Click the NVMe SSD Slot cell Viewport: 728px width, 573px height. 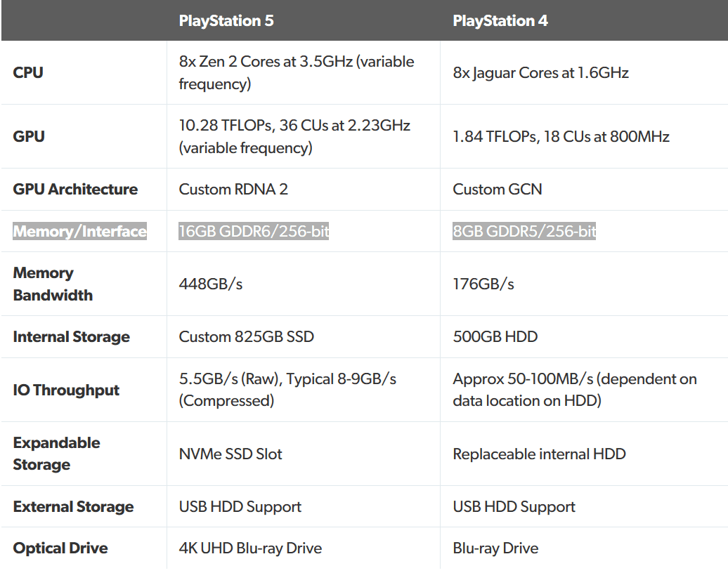[230, 454]
